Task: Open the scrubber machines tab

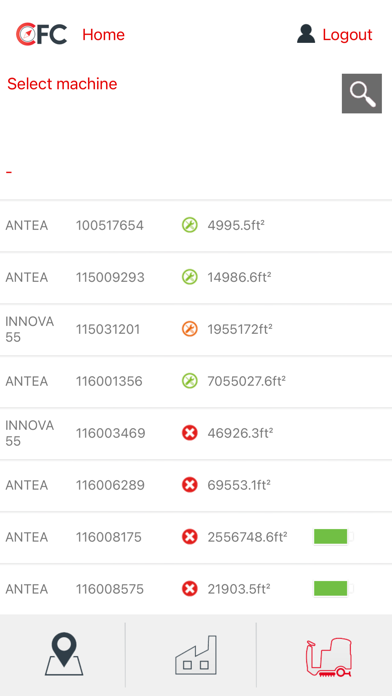Action: (329, 657)
